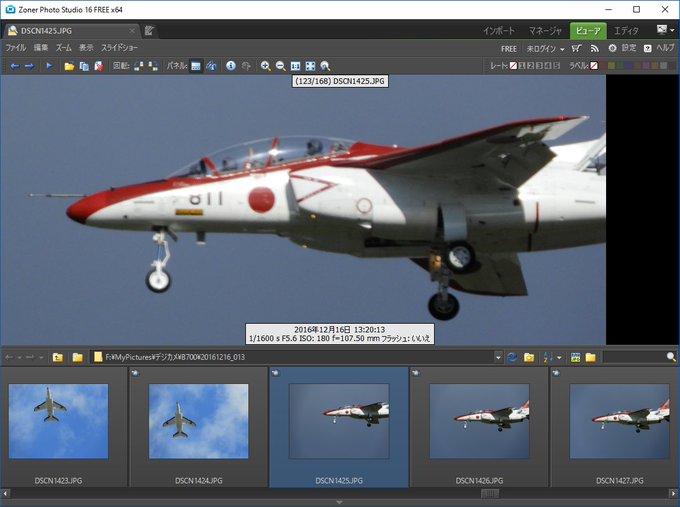Click the zoom out magnifier icon
Screen dimensions: 680x507
point(281,66)
